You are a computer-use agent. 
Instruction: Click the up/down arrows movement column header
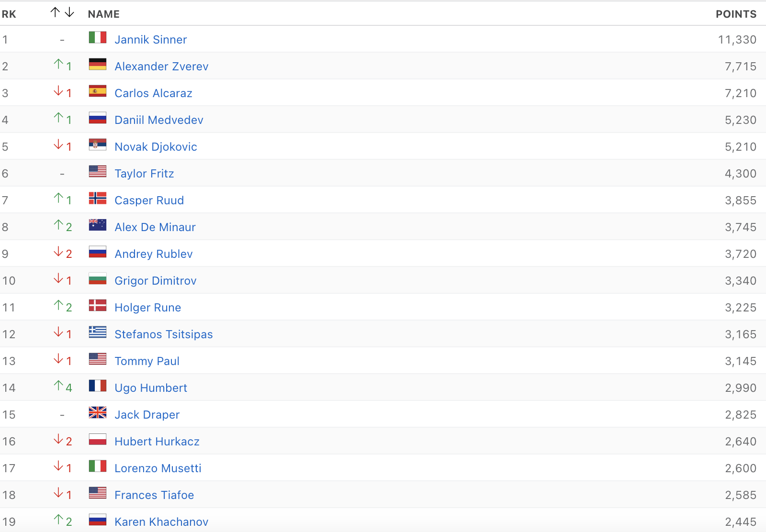click(62, 13)
